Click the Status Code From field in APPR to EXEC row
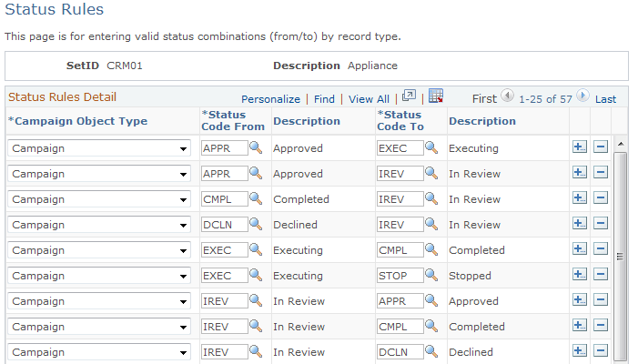This screenshot has height=364, width=638. pos(224,148)
